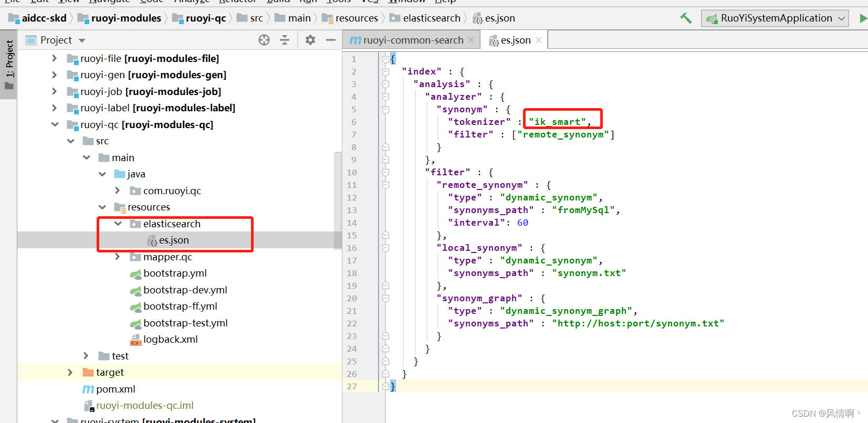The height and width of the screenshot is (423, 868).
Task: Expand the ruoyi-job module node
Action: coord(54,91)
